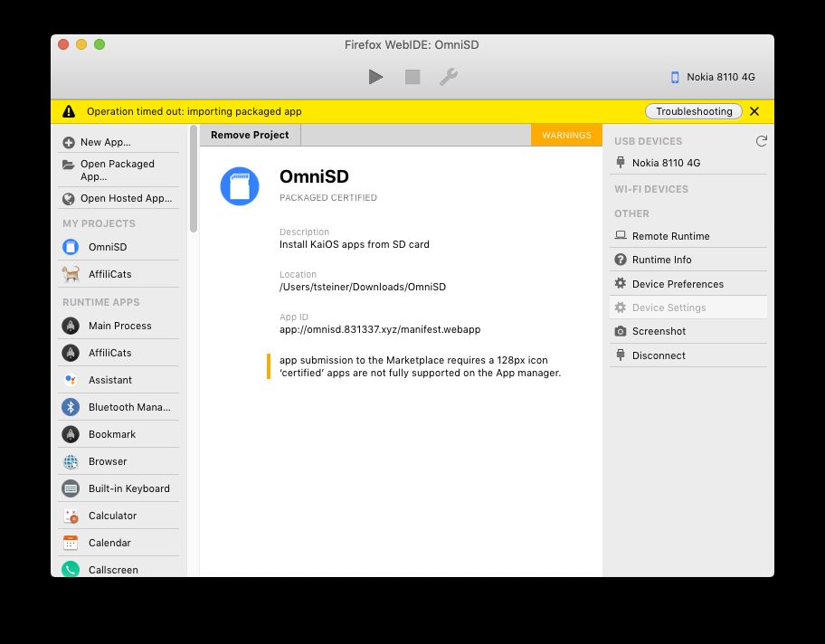Dismiss the yellow timeout notification bar

(x=754, y=111)
